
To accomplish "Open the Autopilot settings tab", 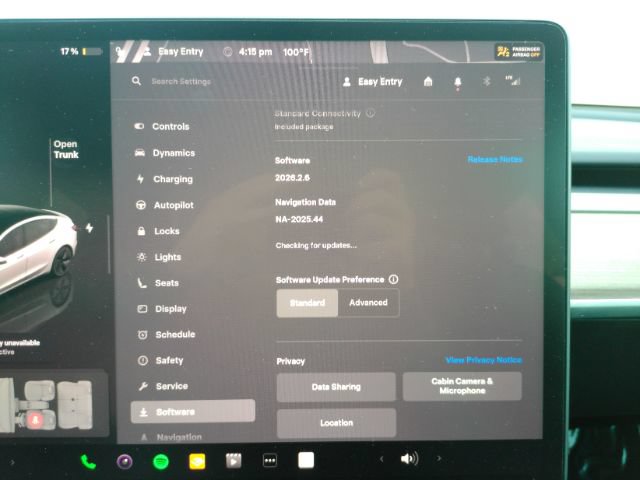I will click(x=165, y=205).
